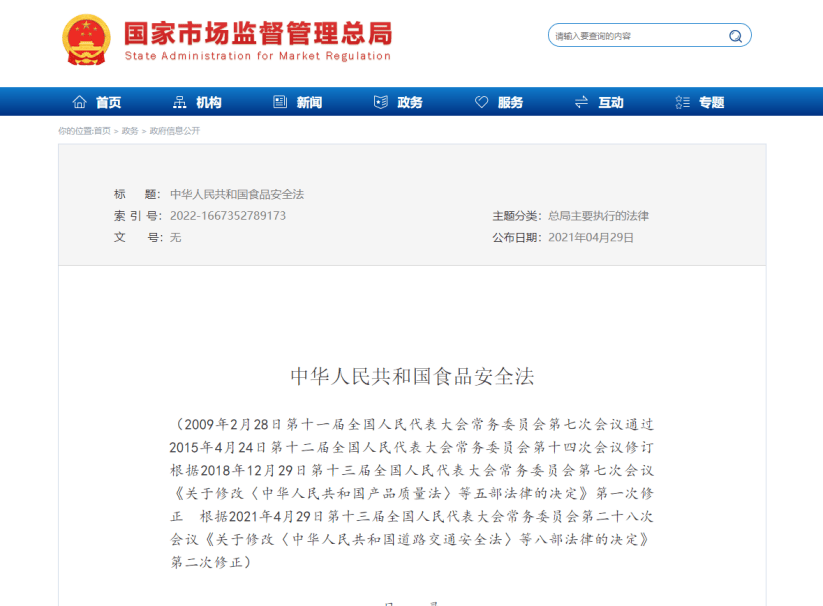
Task: Open the 机构 navigation menu item
Action: pyautogui.click(x=209, y=102)
